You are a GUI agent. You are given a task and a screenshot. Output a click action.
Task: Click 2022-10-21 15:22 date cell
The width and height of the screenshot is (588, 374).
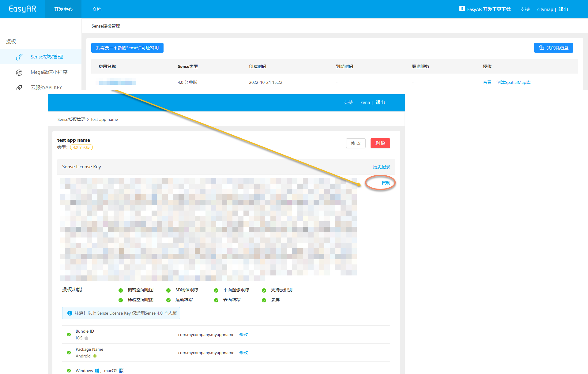coord(266,82)
